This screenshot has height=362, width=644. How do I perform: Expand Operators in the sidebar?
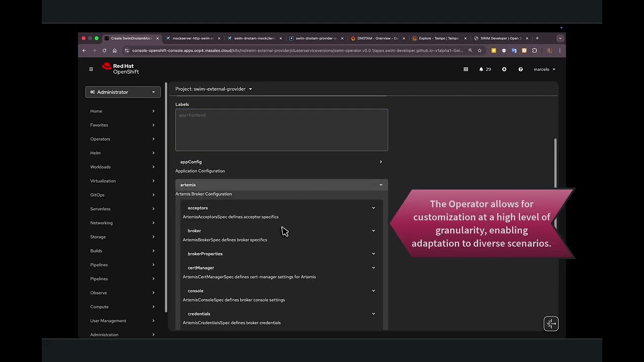tap(123, 139)
